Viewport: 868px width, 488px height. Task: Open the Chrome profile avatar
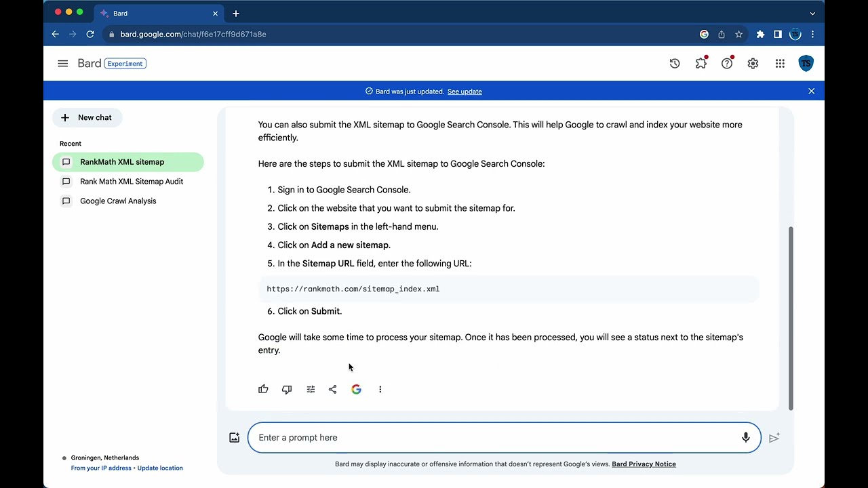click(795, 34)
